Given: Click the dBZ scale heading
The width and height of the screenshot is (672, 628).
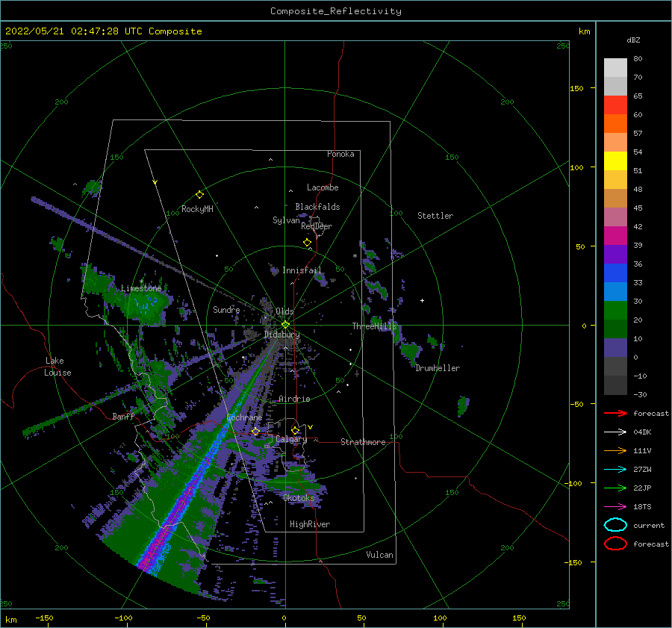Looking at the screenshot, I should point(633,40).
